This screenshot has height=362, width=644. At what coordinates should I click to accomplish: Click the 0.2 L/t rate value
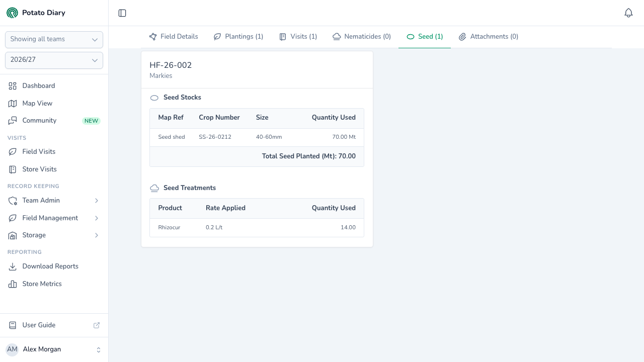pos(214,228)
